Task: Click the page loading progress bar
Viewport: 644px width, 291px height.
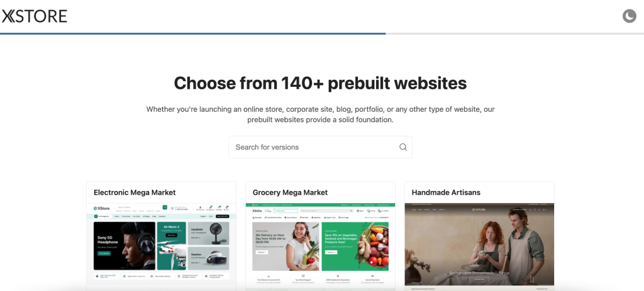Action: pos(192,33)
